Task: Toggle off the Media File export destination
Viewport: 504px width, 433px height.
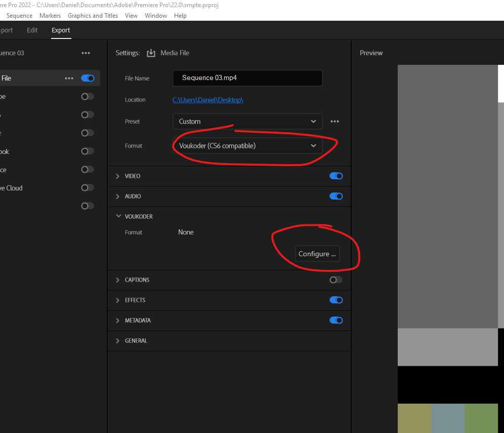Action: [88, 78]
